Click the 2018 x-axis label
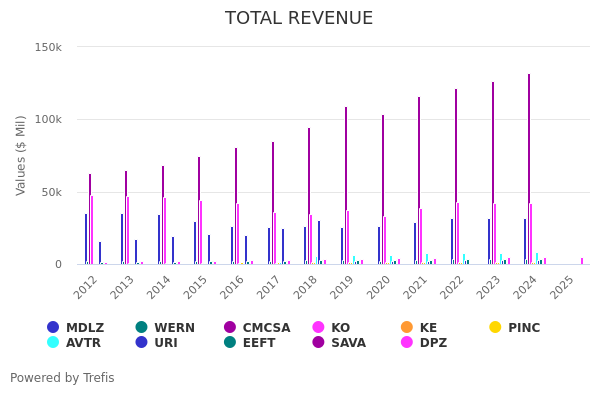 (305, 287)
